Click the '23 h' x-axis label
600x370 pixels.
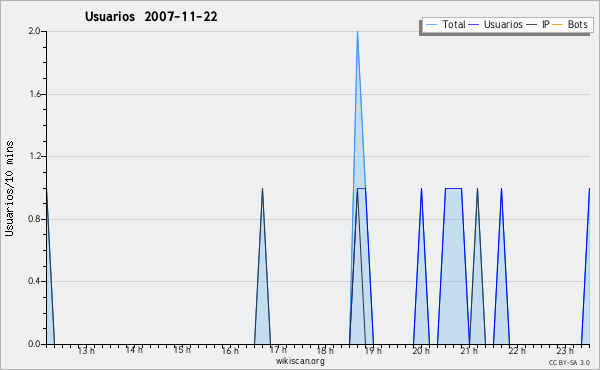click(565, 350)
